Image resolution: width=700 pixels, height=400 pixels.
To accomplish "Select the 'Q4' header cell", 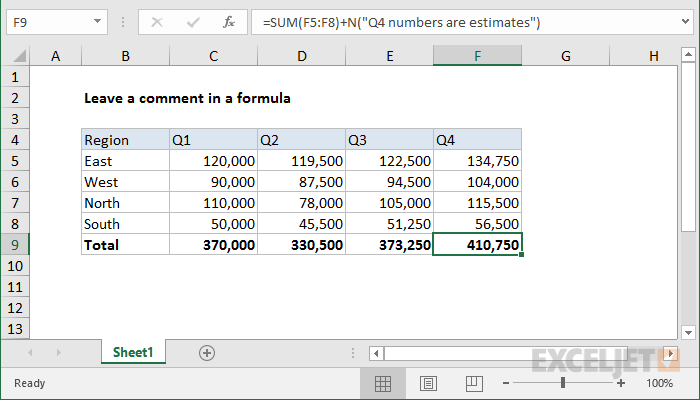I will [477, 140].
